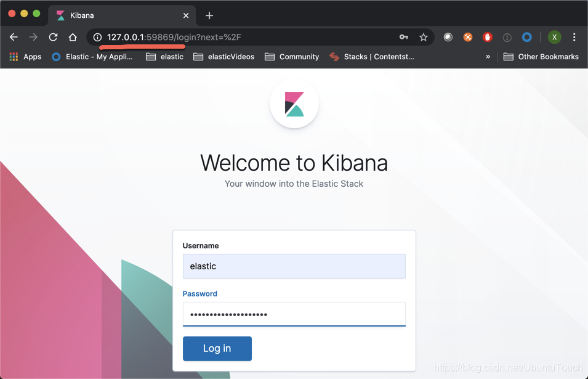Open the orange lifebuoy extension icon

coord(467,37)
